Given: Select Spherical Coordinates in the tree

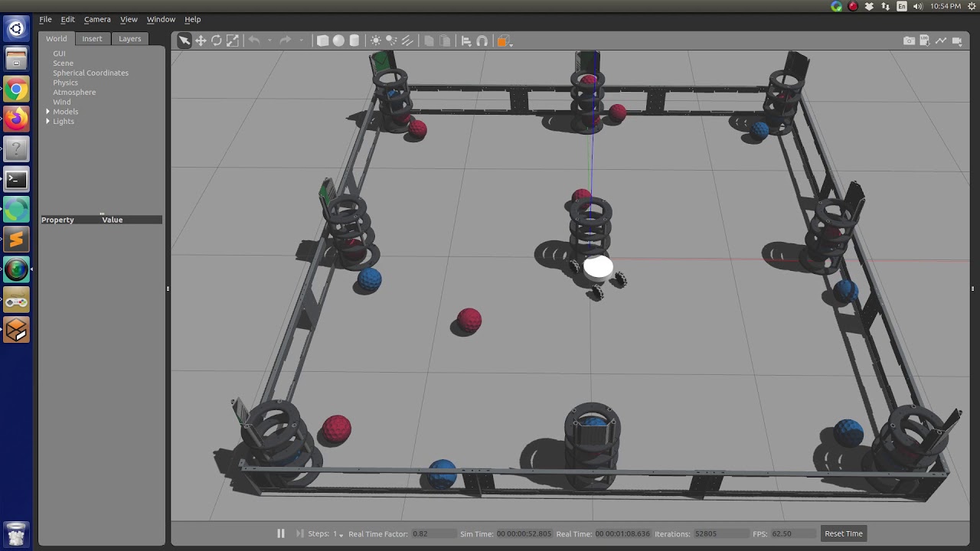Looking at the screenshot, I should (90, 73).
